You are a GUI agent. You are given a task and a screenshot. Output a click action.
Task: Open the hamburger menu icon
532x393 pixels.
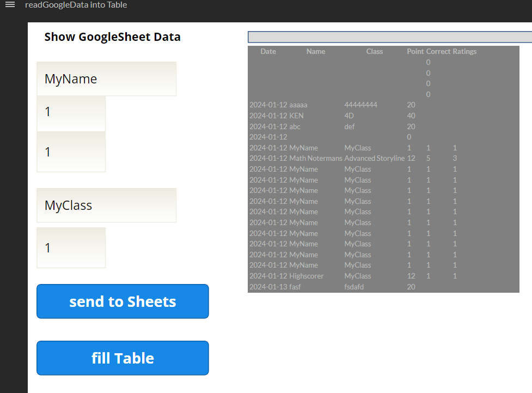(10, 5)
